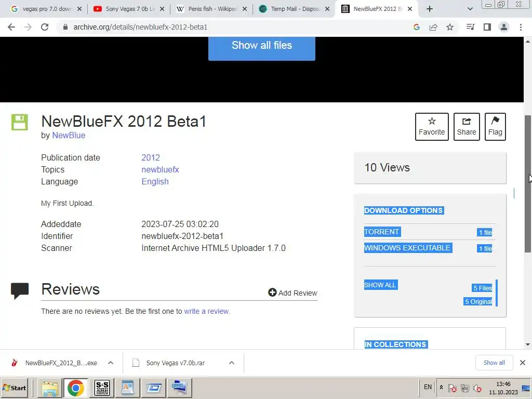Viewport: 532px width, 399px height.
Task: Click the lock icon in address bar
Action: (65, 27)
